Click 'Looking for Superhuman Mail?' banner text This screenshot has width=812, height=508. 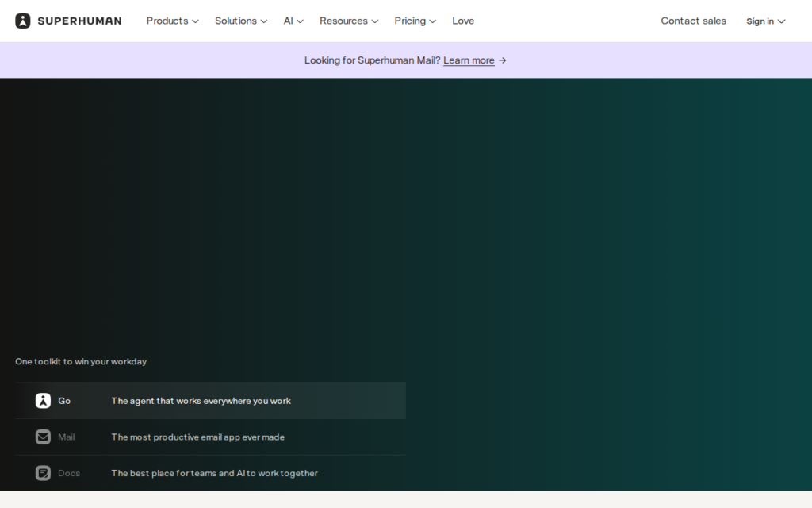coord(373,60)
